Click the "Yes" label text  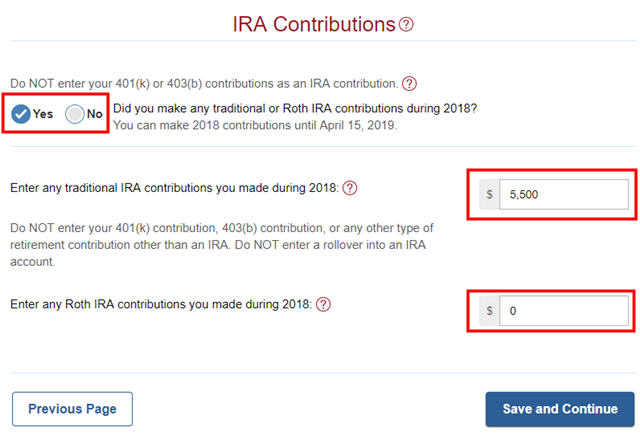43,114
